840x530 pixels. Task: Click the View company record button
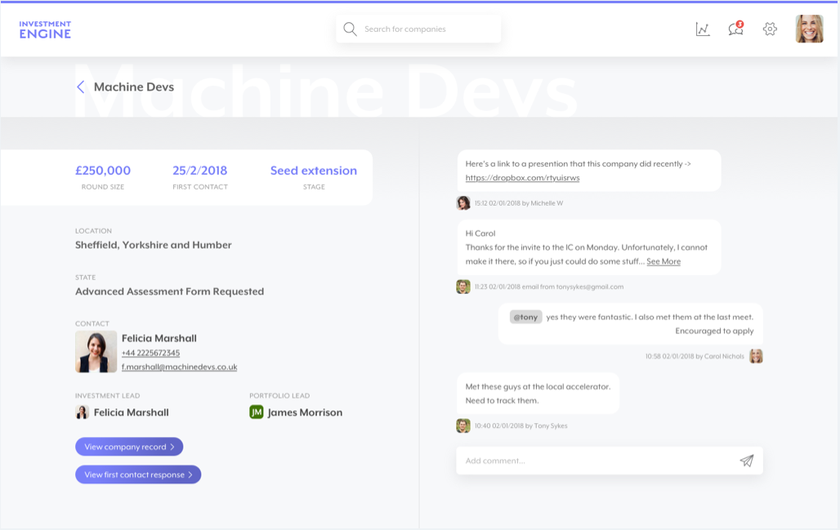pyautogui.click(x=129, y=447)
